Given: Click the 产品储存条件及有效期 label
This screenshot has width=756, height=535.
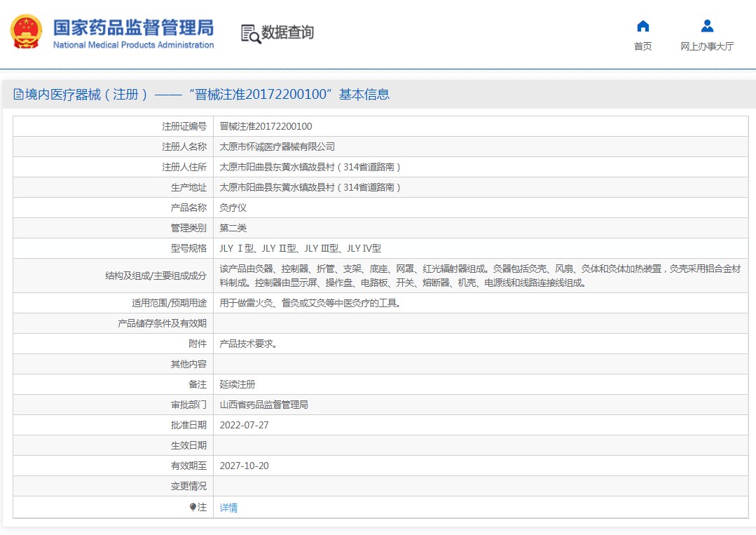Looking at the screenshot, I should click(162, 323).
